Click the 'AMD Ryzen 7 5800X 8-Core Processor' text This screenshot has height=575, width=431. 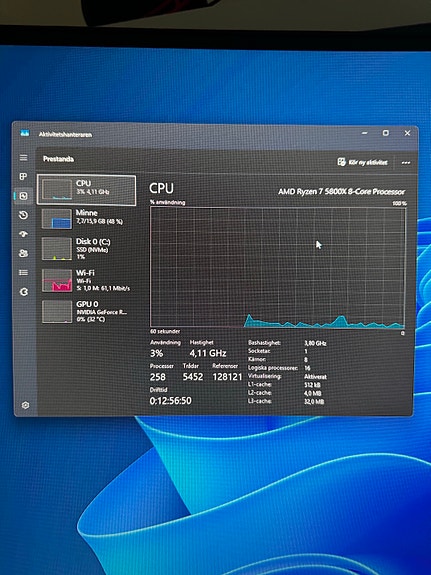point(341,192)
